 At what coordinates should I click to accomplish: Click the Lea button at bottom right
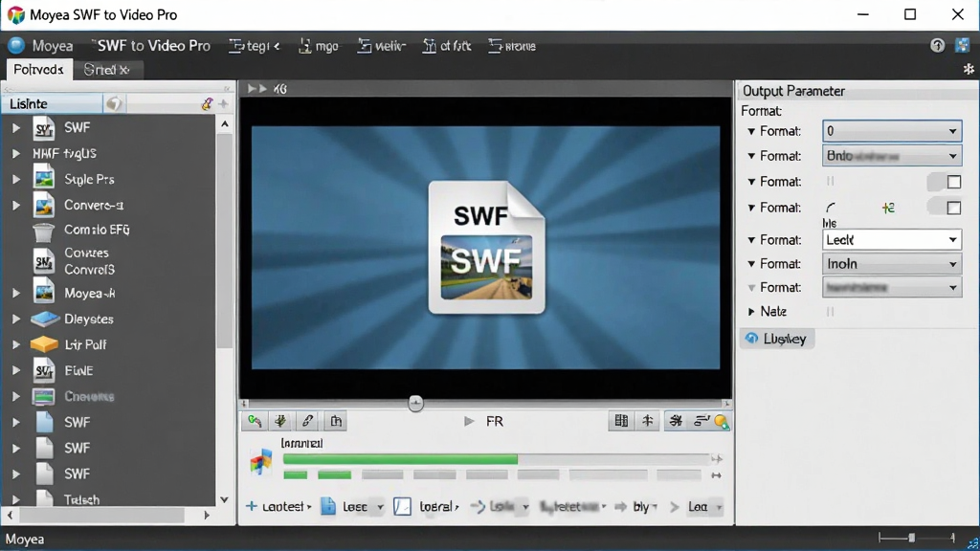696,507
